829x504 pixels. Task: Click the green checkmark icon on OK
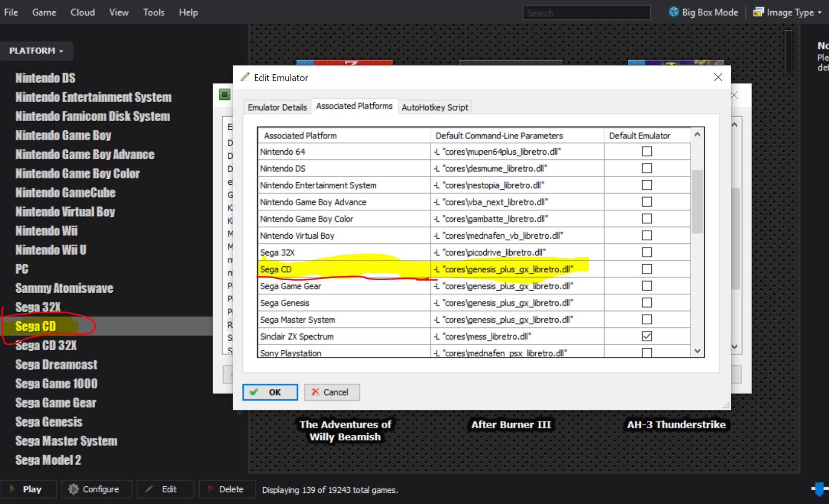[x=254, y=392]
